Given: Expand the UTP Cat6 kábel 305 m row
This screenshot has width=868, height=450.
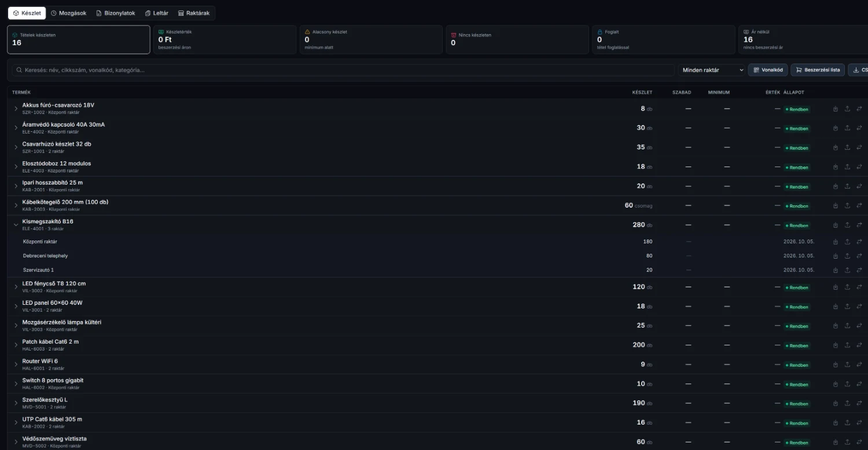Looking at the screenshot, I should pos(16,423).
